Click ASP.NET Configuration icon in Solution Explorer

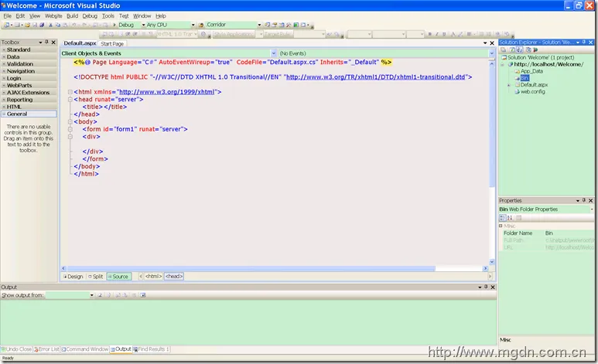click(x=535, y=50)
